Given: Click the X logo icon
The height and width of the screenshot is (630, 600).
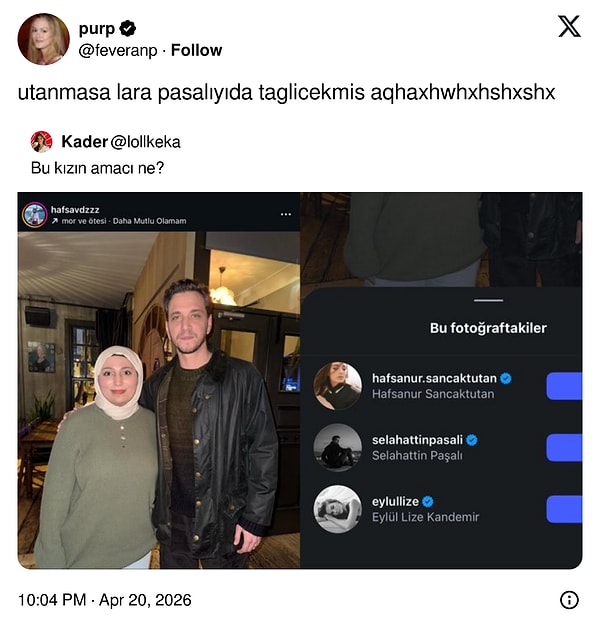Looking at the screenshot, I should (569, 28).
